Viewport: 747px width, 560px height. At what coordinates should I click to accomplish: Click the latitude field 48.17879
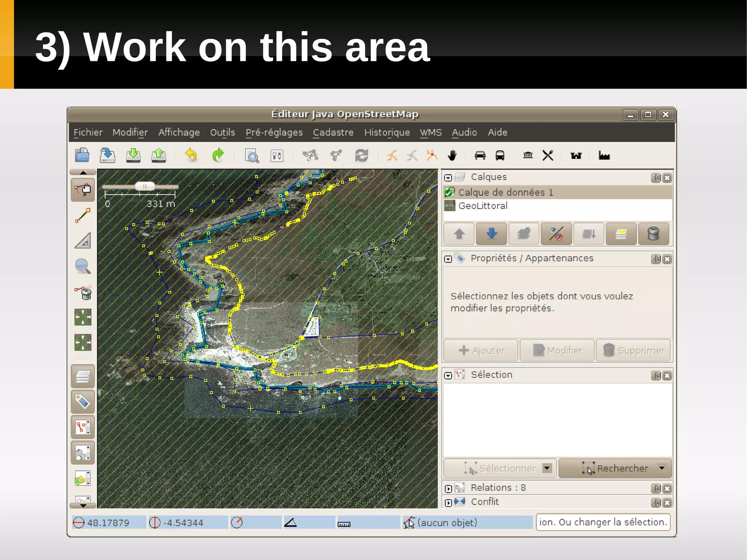[x=109, y=523]
